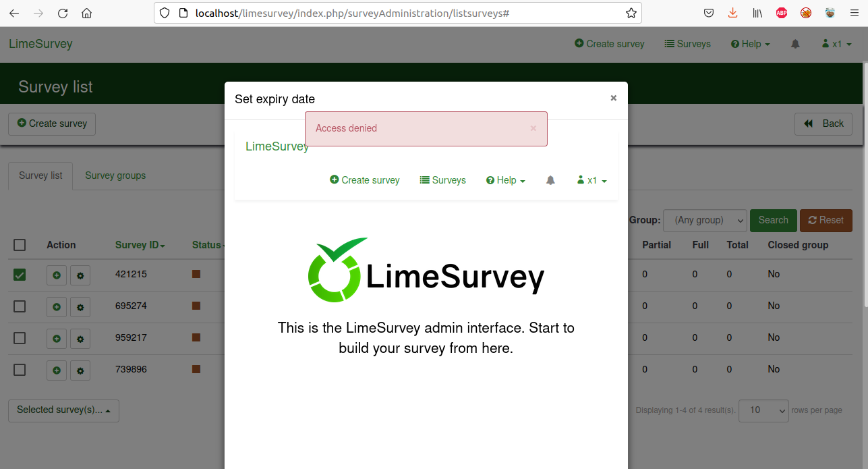
Task: Click survey ID 421215 cell
Action: [131, 275]
